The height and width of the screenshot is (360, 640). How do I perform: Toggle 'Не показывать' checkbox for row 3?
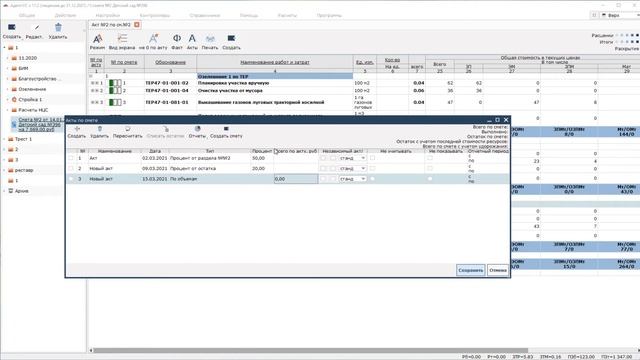430,179
